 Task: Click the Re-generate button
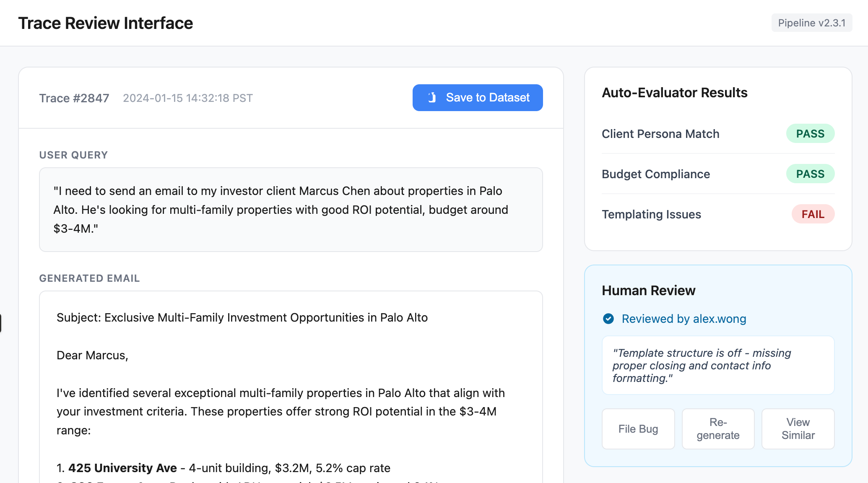718,428
